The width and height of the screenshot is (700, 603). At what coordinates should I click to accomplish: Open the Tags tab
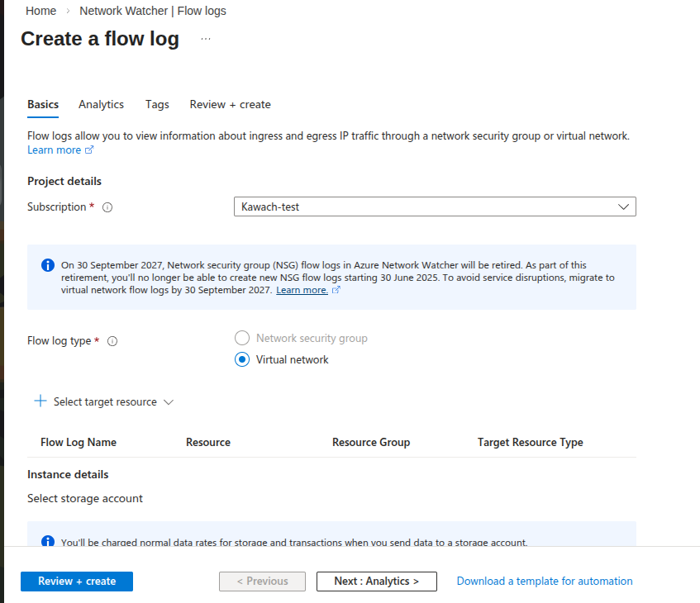[157, 104]
